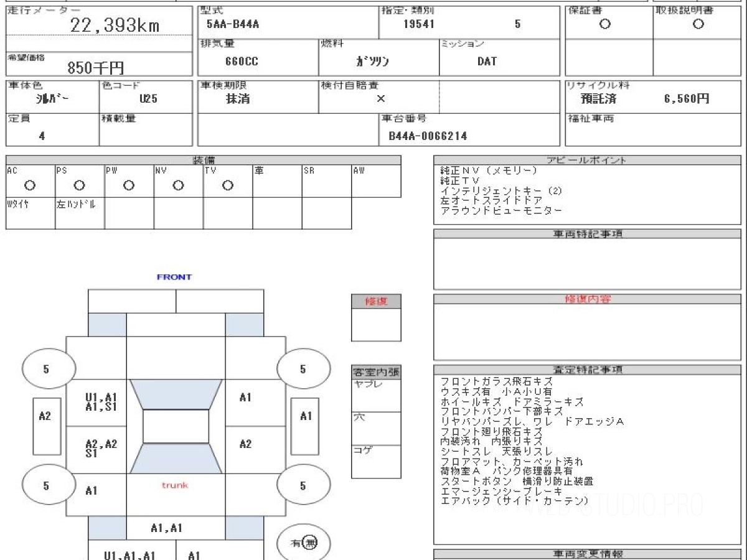Select the designation number 19541
747x560 pixels.
coord(419,25)
